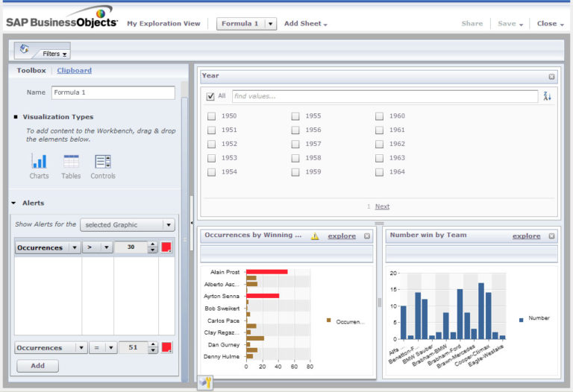Uncheck the All checkbox in Year

tap(210, 96)
